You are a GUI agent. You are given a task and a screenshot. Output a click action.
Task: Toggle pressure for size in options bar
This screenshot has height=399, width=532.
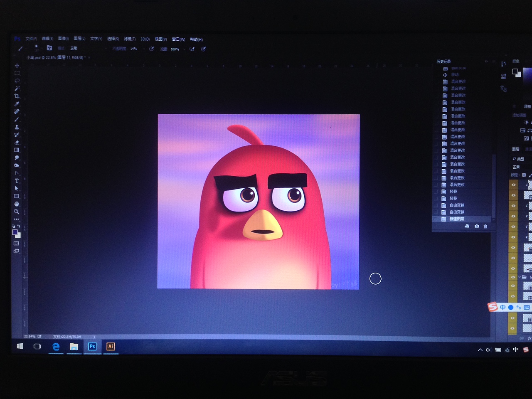[203, 49]
